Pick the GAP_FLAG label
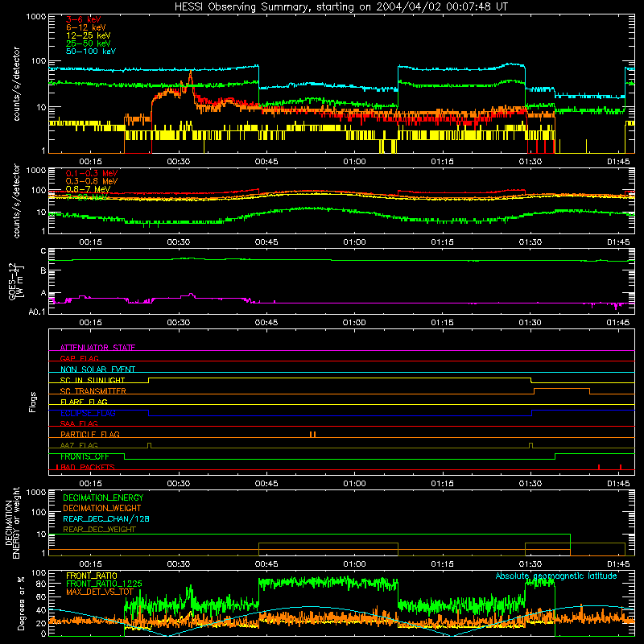The image size is (644, 644). (x=79, y=358)
